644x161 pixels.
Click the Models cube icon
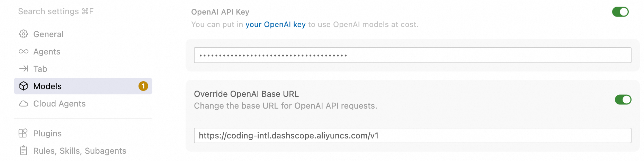point(24,86)
